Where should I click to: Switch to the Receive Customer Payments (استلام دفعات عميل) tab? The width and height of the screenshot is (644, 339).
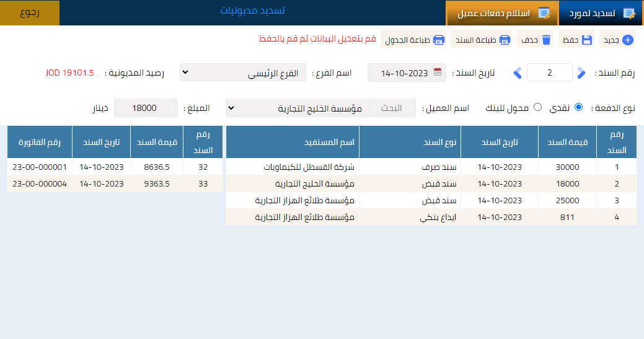pyautogui.click(x=502, y=13)
